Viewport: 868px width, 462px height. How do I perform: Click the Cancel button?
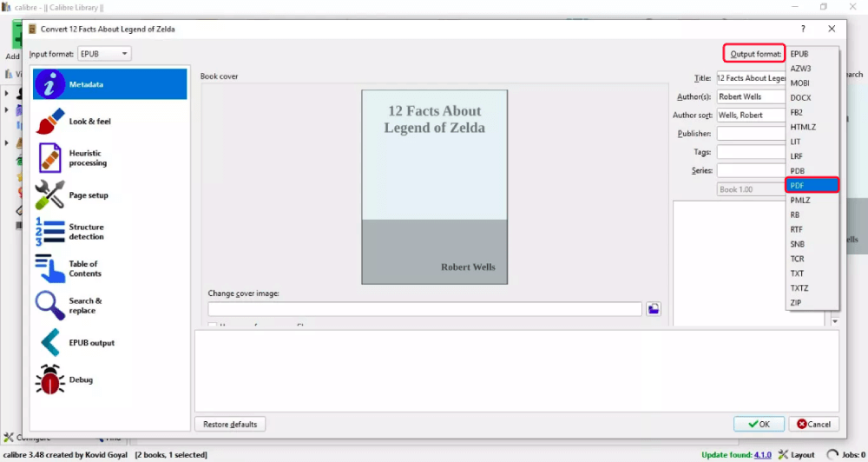(813, 425)
